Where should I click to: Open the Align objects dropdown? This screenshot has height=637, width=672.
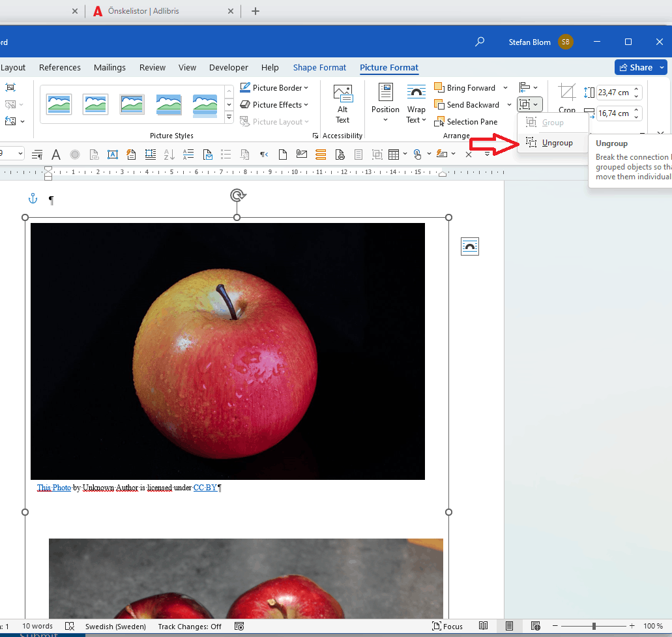click(528, 87)
